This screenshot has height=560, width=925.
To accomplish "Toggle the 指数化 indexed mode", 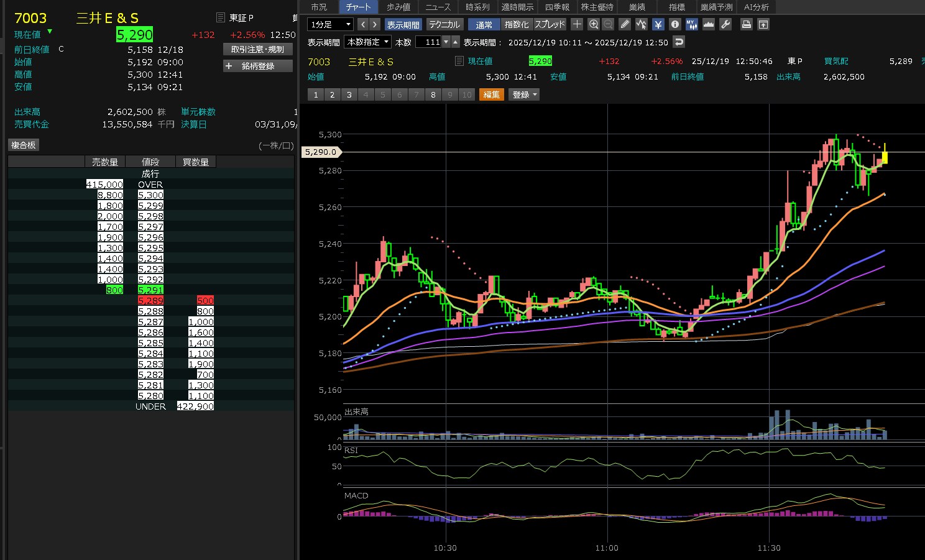I will coord(517,24).
